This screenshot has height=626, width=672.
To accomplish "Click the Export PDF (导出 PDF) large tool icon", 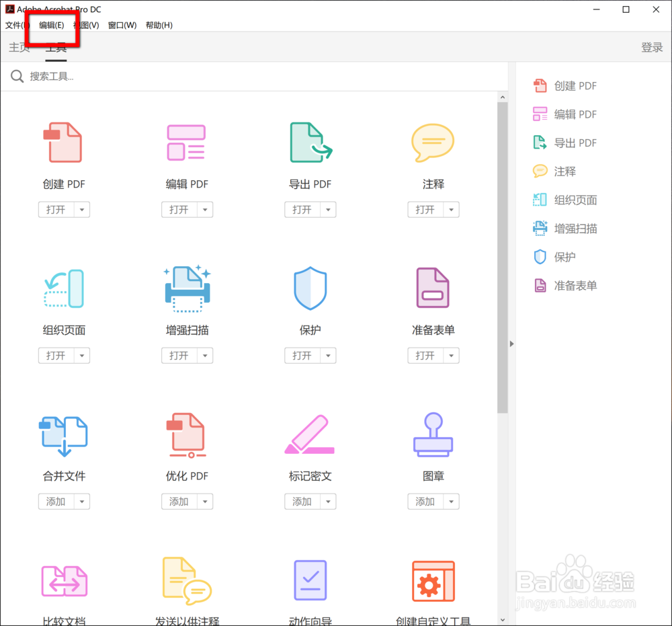I will pos(310,143).
